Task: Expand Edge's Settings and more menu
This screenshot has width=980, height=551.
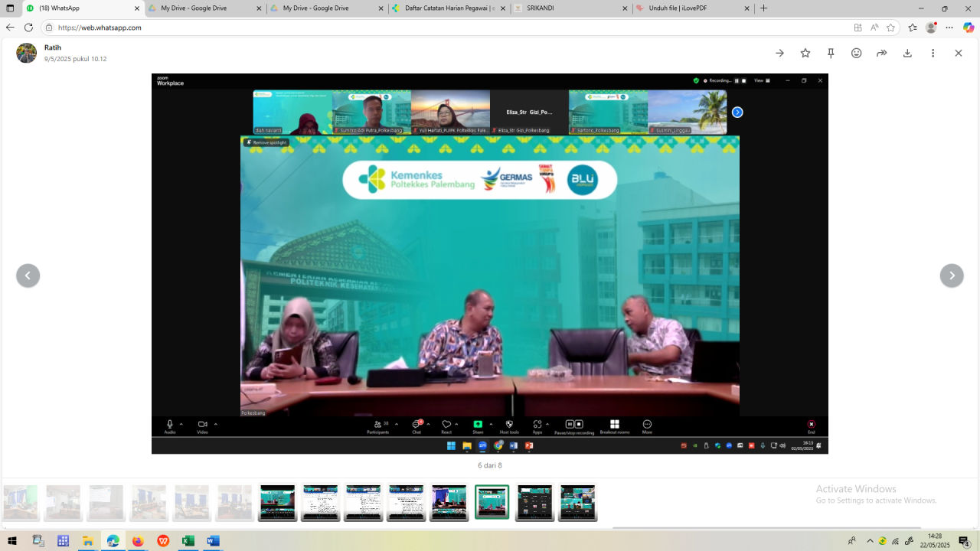Action: [x=949, y=28]
